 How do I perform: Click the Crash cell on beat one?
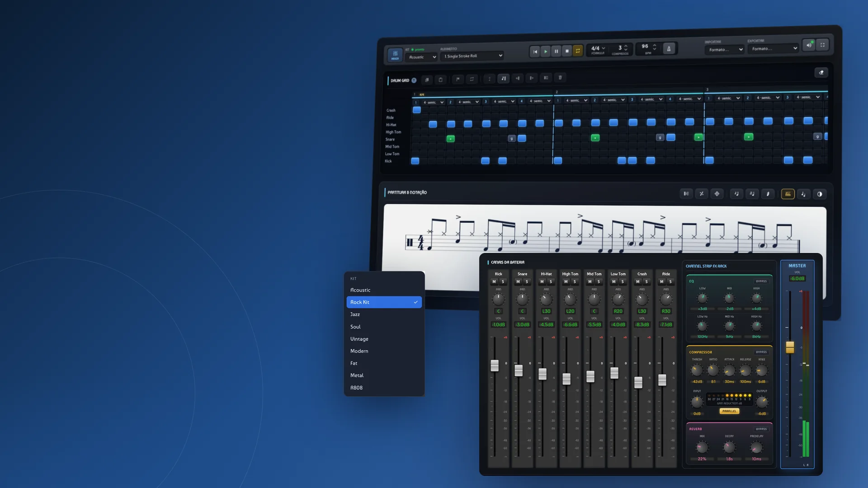[x=417, y=110]
